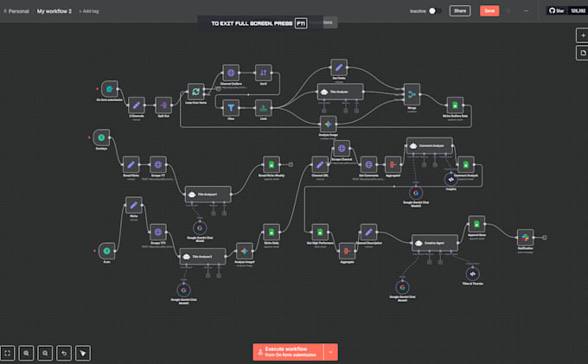Open the 3 Channels edit node
The width and height of the screenshot is (588, 364).
coord(137,105)
